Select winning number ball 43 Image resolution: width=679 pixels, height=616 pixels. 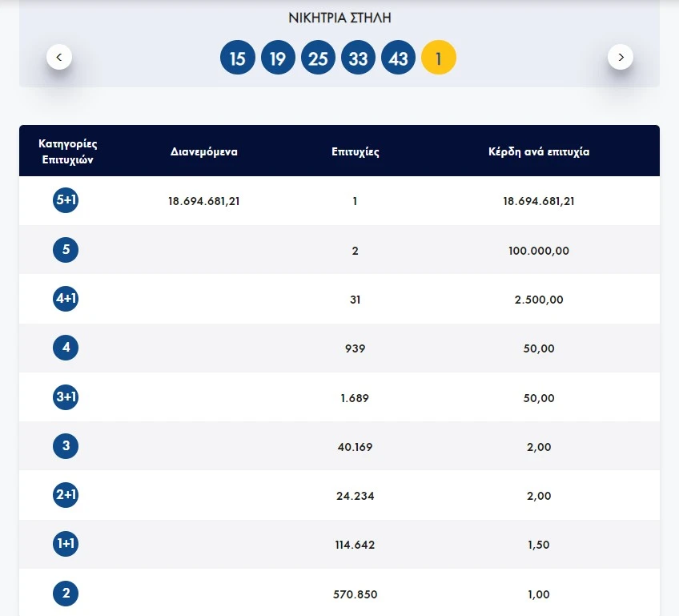point(398,58)
